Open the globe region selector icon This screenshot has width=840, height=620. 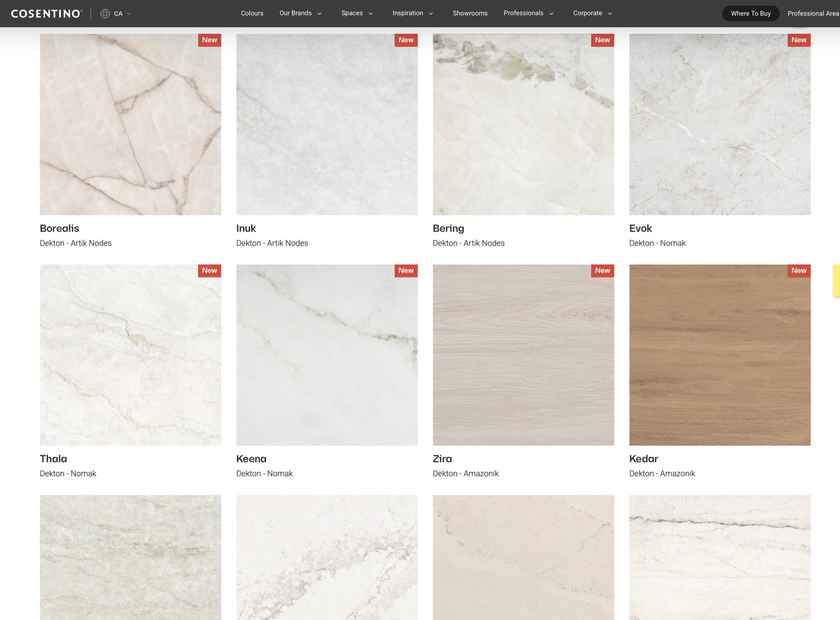(x=105, y=14)
